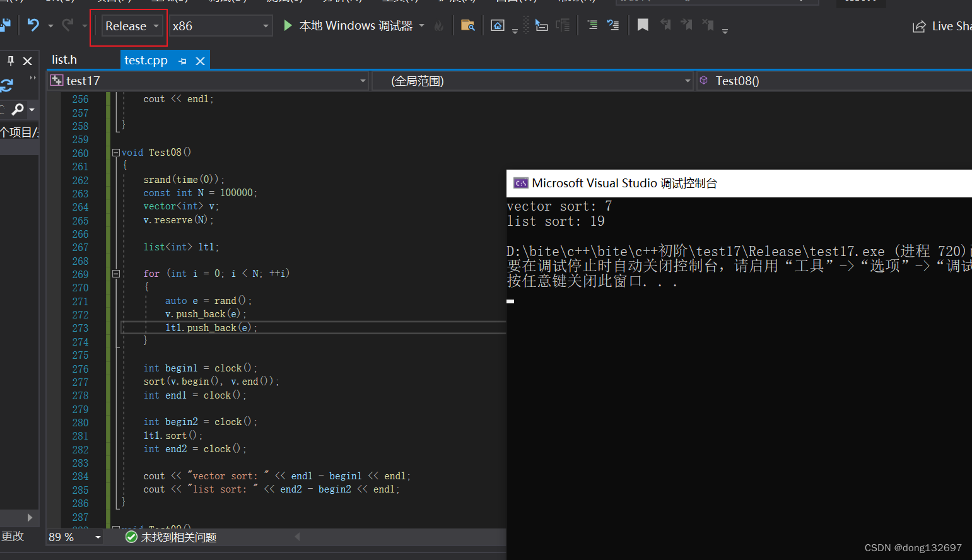Click the Redo arrow icon

[67, 25]
